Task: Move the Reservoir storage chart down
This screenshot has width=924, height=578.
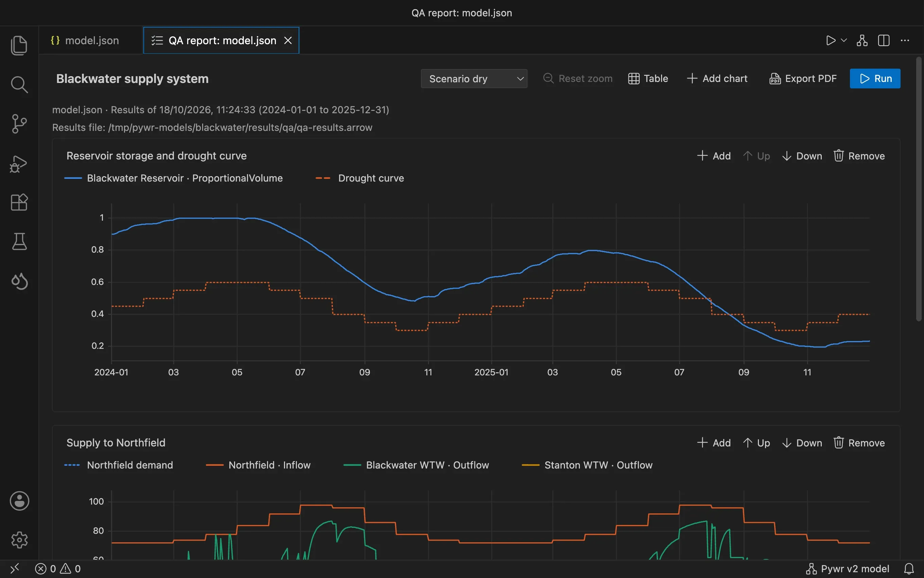Action: [802, 156]
